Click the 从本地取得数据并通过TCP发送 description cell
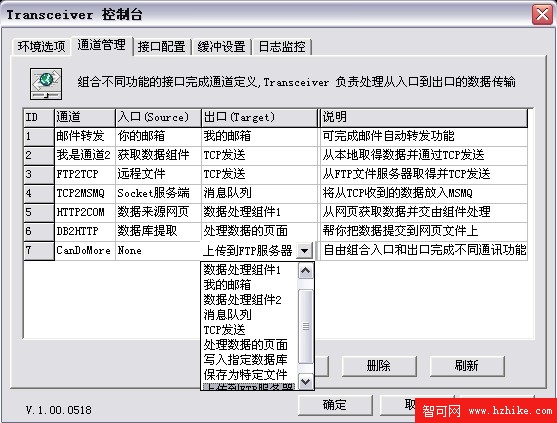The width and height of the screenshot is (557, 423). click(424, 156)
